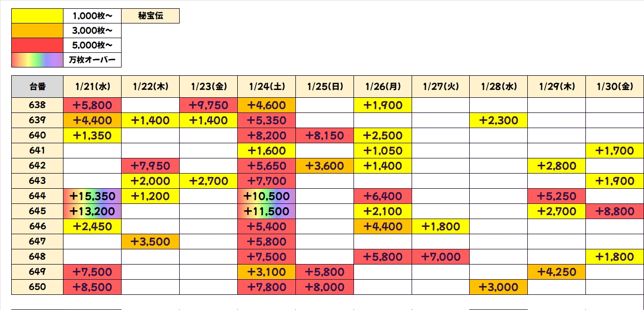The image size is (644, 310).
Task: Click the 1/30(金) column header
Action: click(614, 87)
